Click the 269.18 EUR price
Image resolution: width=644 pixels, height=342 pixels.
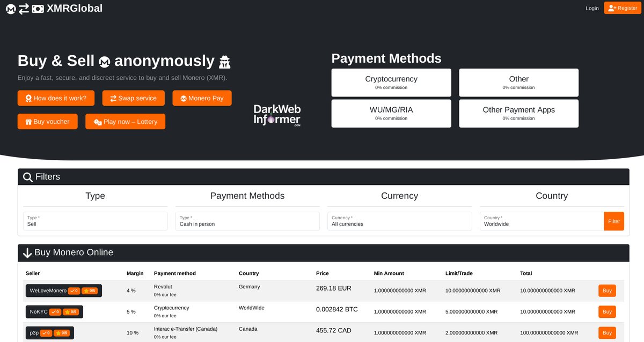334,288
